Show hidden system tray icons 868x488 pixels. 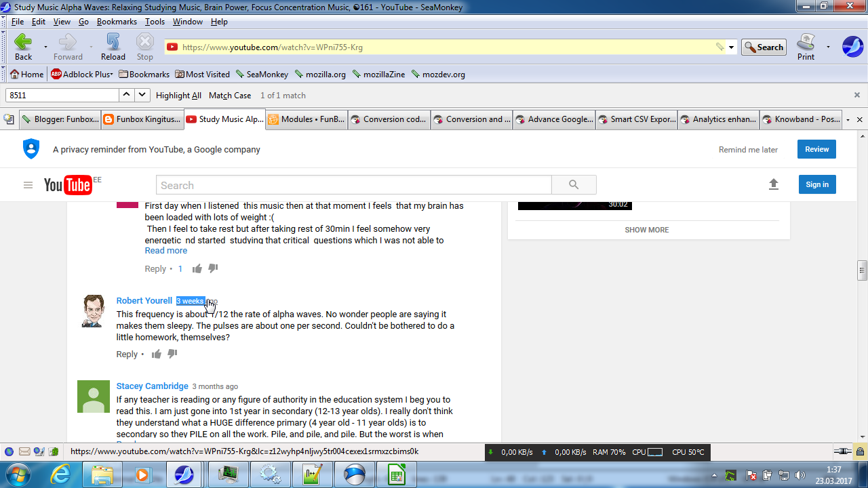[x=713, y=475]
